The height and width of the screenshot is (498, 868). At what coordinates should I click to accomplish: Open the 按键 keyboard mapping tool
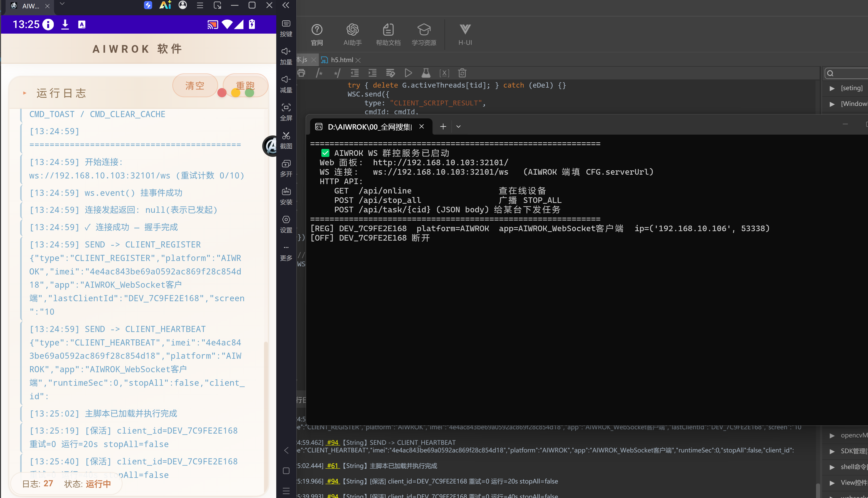(x=286, y=28)
